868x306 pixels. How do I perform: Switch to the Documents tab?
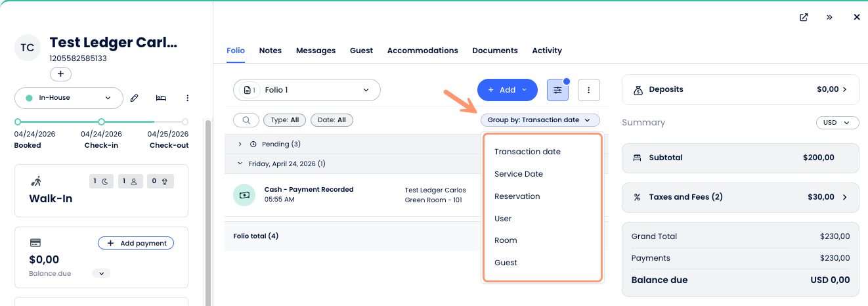[x=495, y=51]
